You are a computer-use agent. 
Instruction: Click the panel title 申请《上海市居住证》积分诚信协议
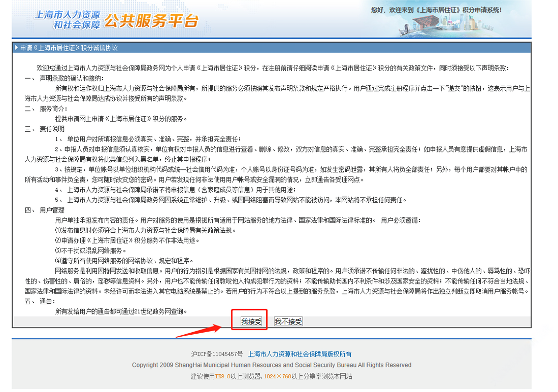pyautogui.click(x=69, y=48)
